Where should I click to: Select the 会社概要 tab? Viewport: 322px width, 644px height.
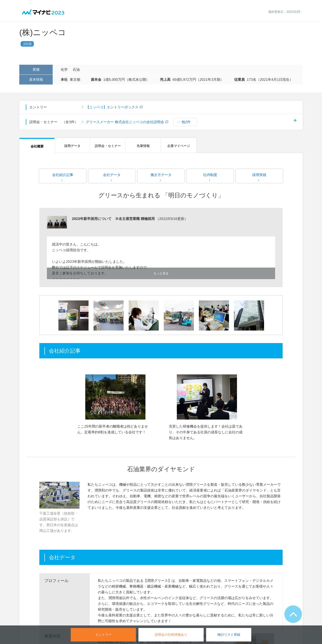point(37,146)
